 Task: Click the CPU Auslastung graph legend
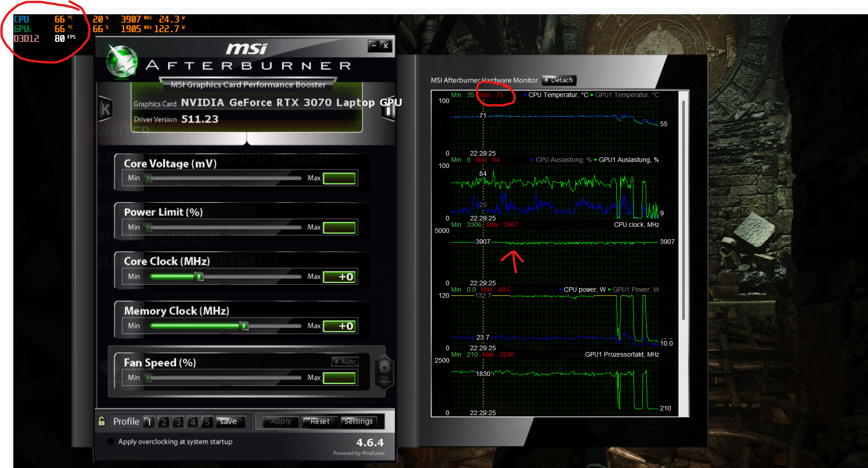(x=561, y=160)
